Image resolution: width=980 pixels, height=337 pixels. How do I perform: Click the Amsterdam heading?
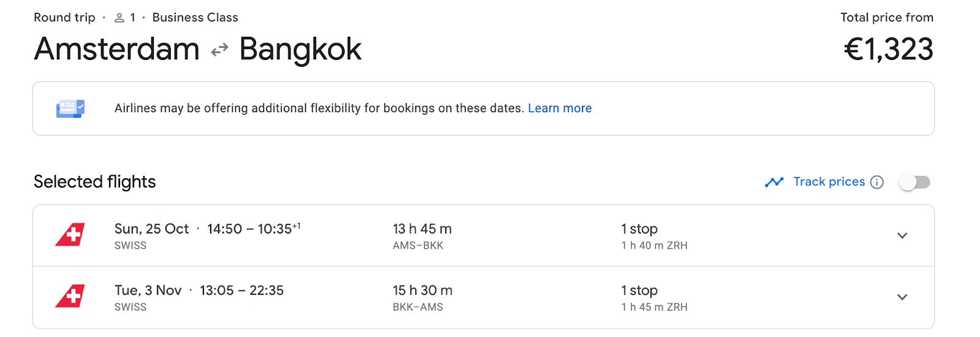click(117, 49)
